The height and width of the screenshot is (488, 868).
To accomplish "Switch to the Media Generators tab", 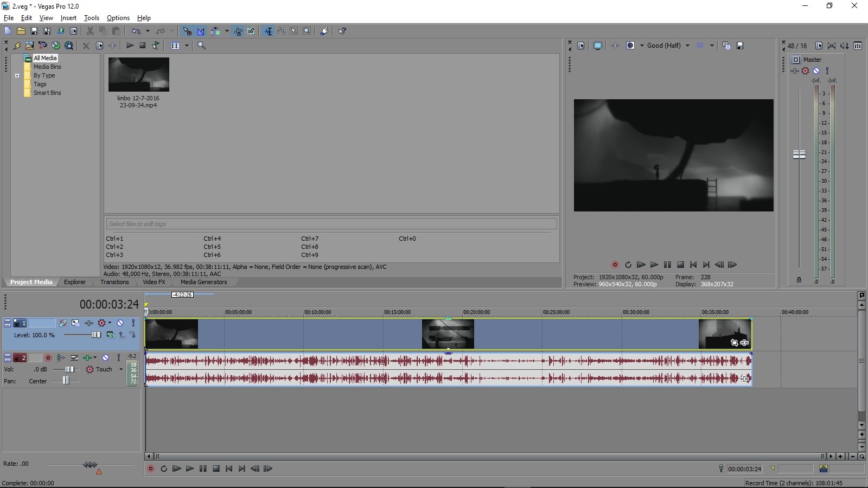I will (203, 282).
